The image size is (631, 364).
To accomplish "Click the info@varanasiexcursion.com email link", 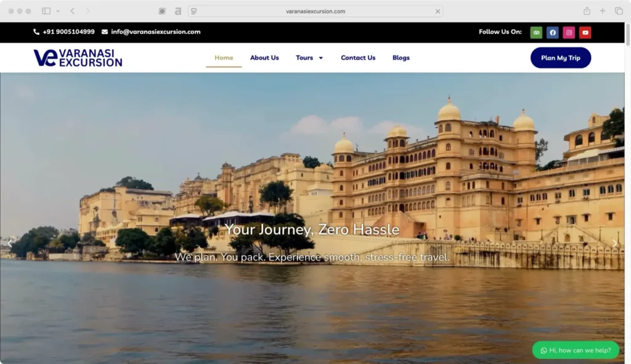I will tap(155, 31).
